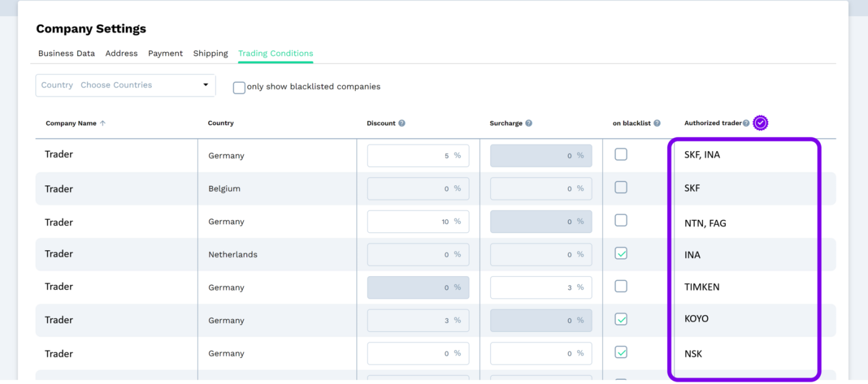Edit the 3% discount field in KOYO row

point(418,320)
